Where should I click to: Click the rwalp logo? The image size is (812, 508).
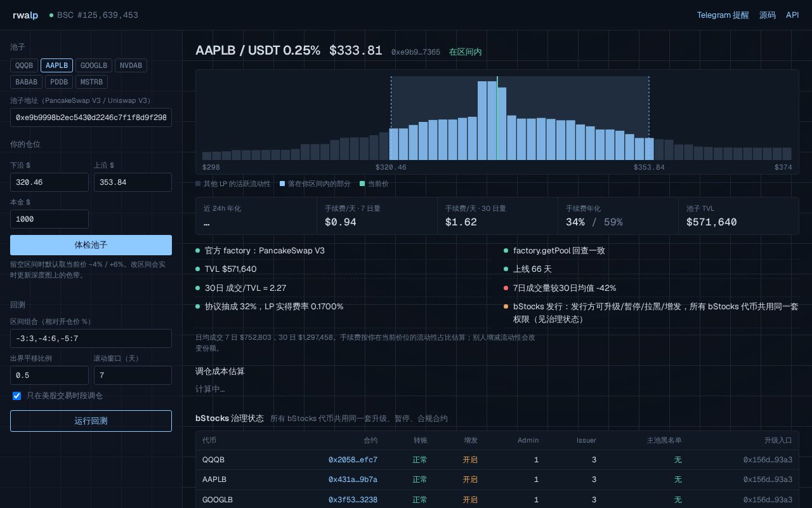point(25,15)
